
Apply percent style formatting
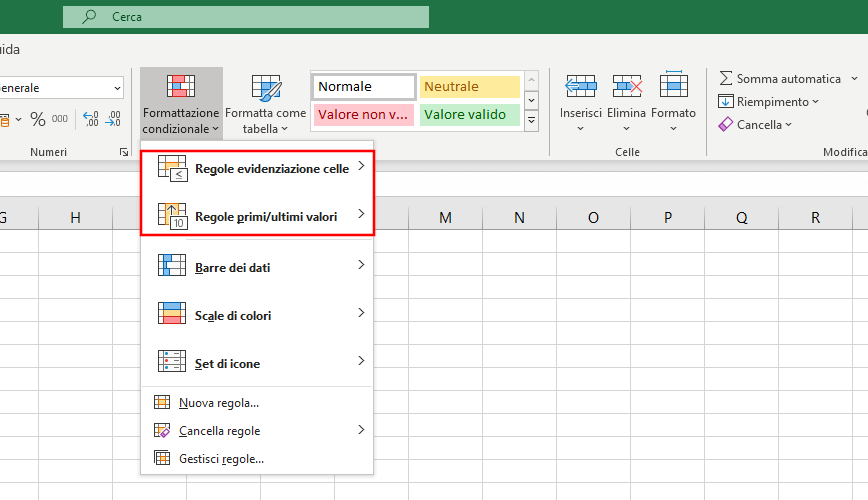click(x=38, y=118)
